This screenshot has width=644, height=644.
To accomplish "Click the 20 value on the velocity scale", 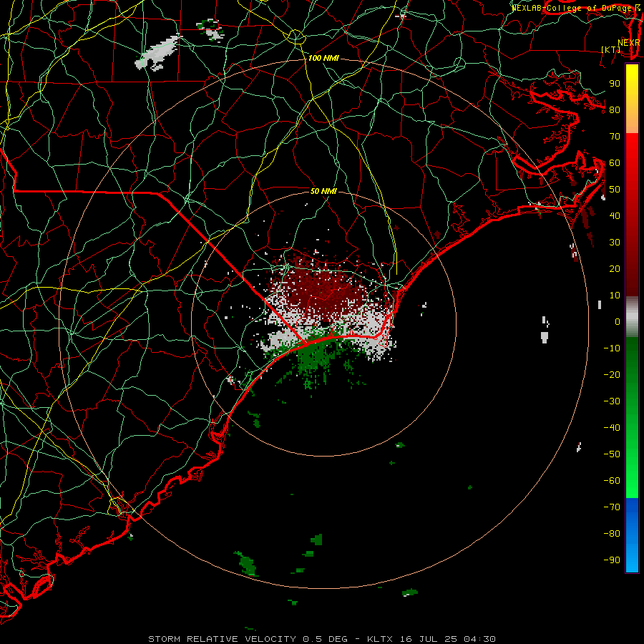I will coord(615,269).
